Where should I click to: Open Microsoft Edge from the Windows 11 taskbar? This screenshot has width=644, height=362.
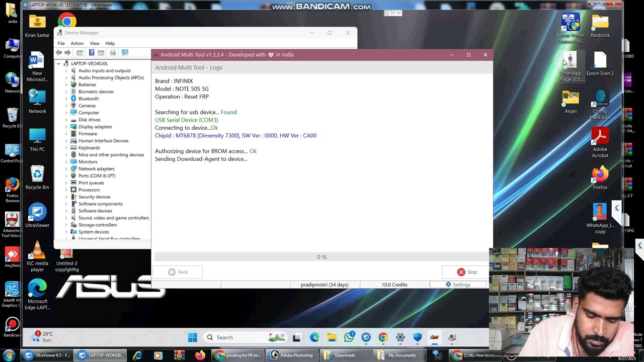(x=314, y=337)
